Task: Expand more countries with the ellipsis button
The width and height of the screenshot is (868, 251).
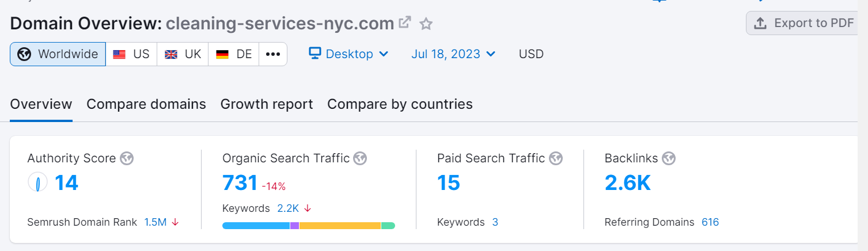Action: click(273, 54)
